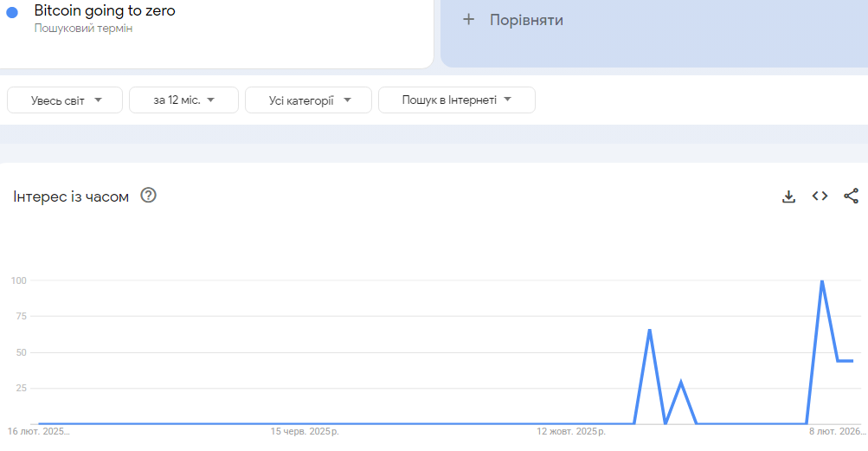Click the embed code icon
The image size is (868, 451).
coord(820,197)
